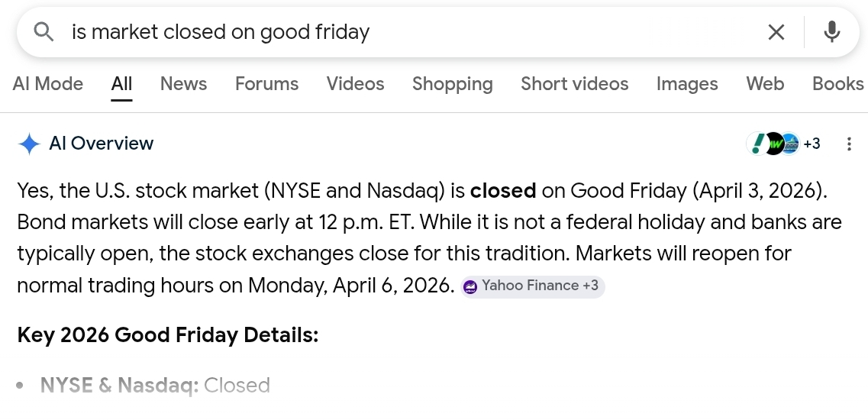Click the AI Overview sparkle icon

[x=29, y=144]
